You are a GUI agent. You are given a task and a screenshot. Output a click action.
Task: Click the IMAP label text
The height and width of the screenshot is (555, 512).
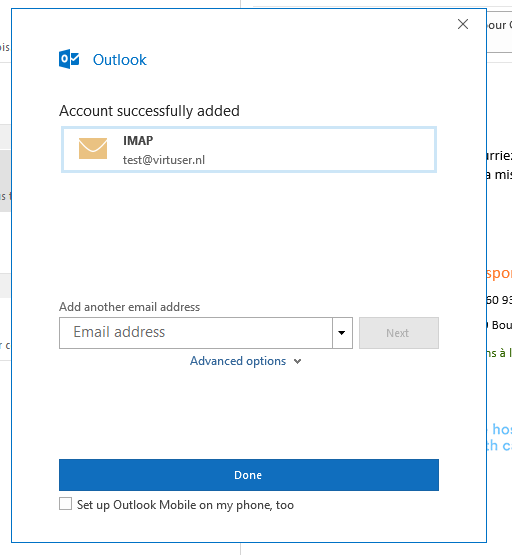138,141
